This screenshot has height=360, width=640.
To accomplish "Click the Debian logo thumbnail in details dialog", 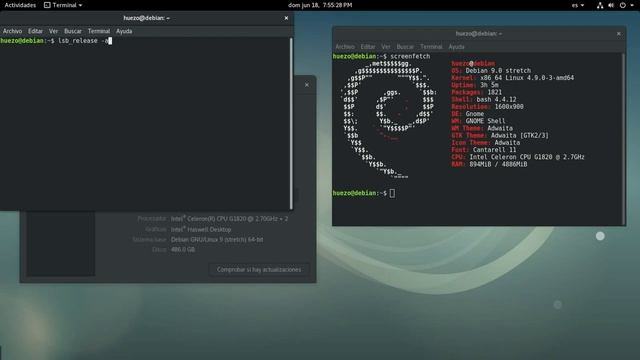I will pyautogui.click(x=61, y=244).
